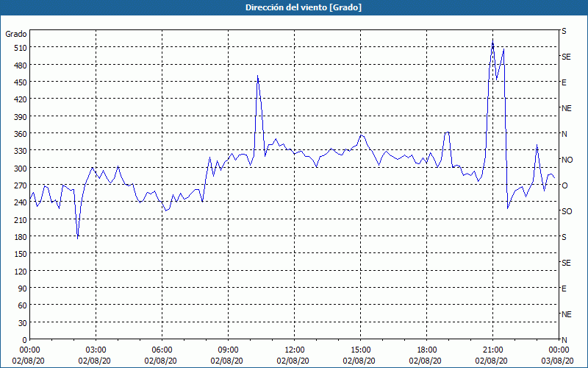Click the "03/08/20" date label

tap(557, 361)
